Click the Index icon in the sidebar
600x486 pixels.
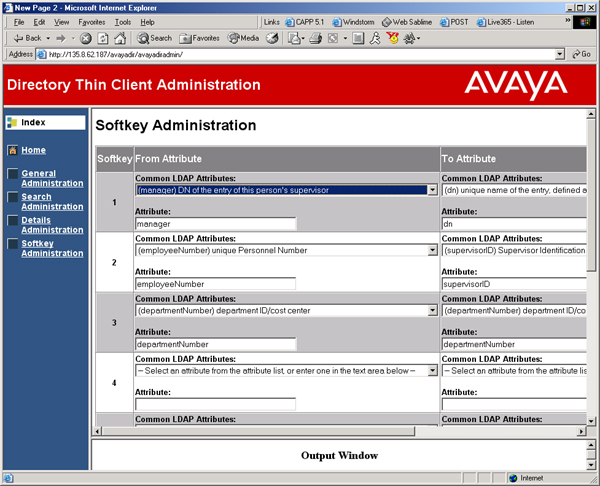pos(12,122)
